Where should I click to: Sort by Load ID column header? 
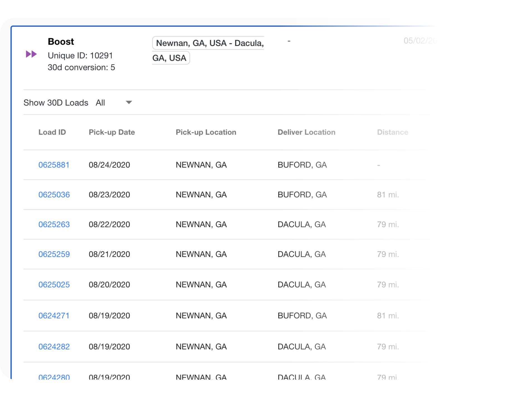coord(52,132)
